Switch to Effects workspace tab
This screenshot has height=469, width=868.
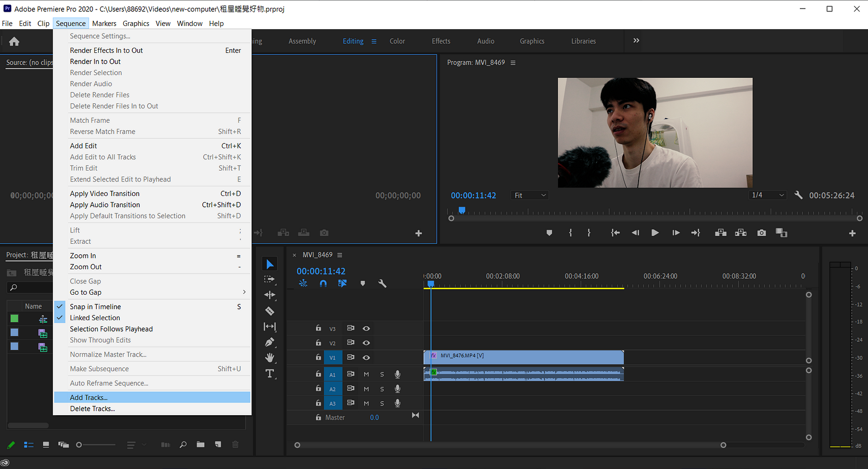(441, 41)
